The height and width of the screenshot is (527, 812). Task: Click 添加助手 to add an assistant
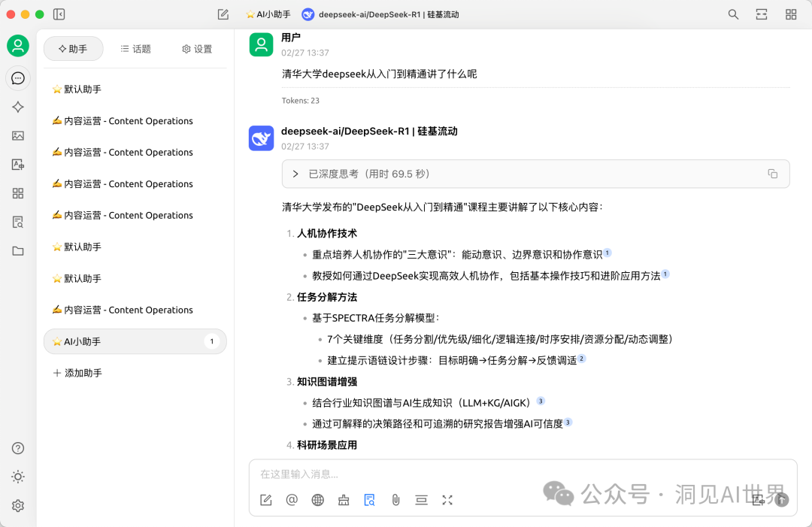77,373
